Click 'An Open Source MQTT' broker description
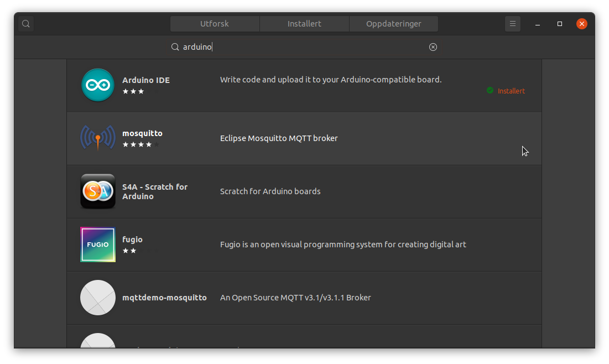Viewport: 609px width, 364px height. pos(295,298)
